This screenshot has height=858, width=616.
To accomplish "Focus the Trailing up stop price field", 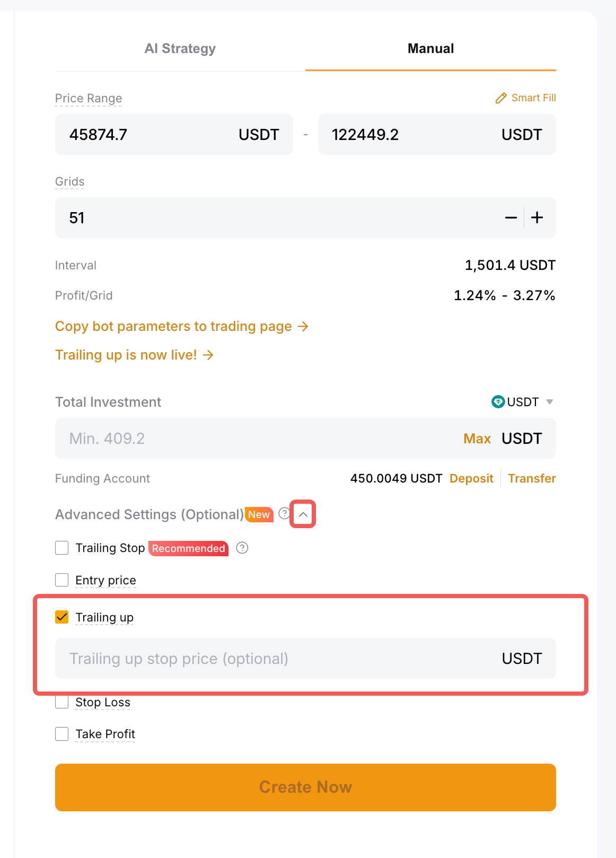I will 276,659.
